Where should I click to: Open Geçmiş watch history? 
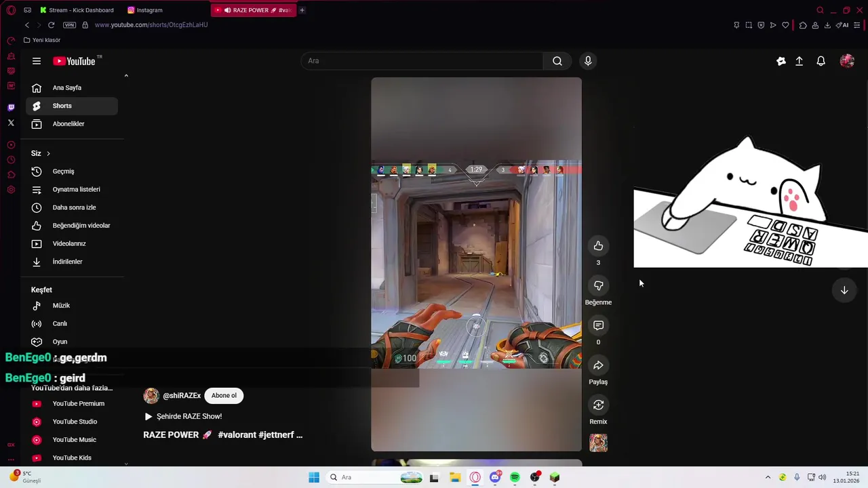[72, 171]
